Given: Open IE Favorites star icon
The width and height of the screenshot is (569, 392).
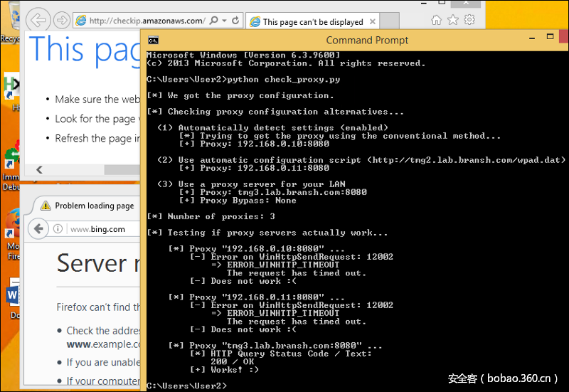Looking at the screenshot, I should coord(452,21).
